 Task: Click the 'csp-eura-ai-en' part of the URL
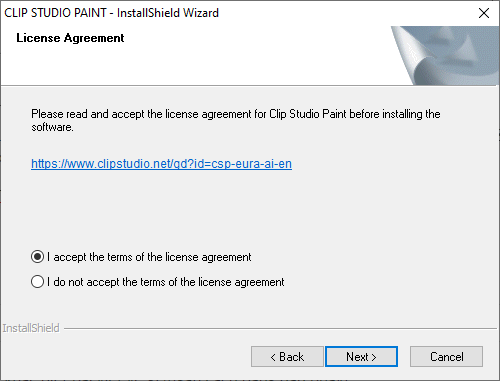(252, 164)
